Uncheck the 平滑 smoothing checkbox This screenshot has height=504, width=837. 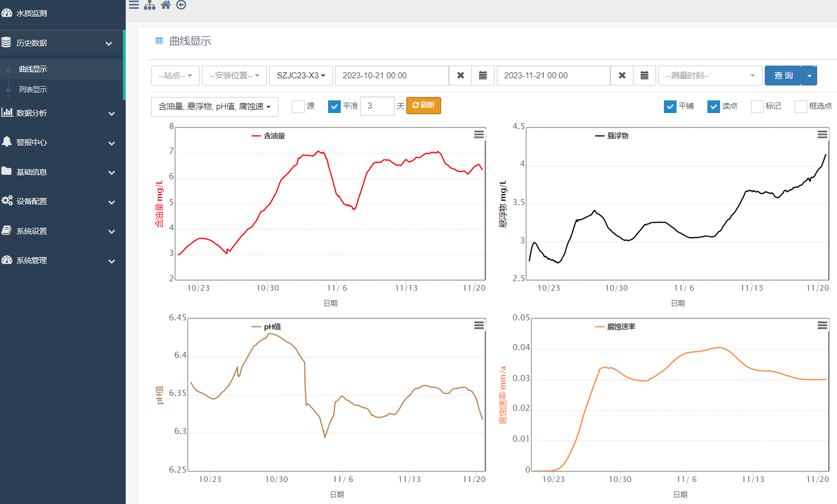334,106
